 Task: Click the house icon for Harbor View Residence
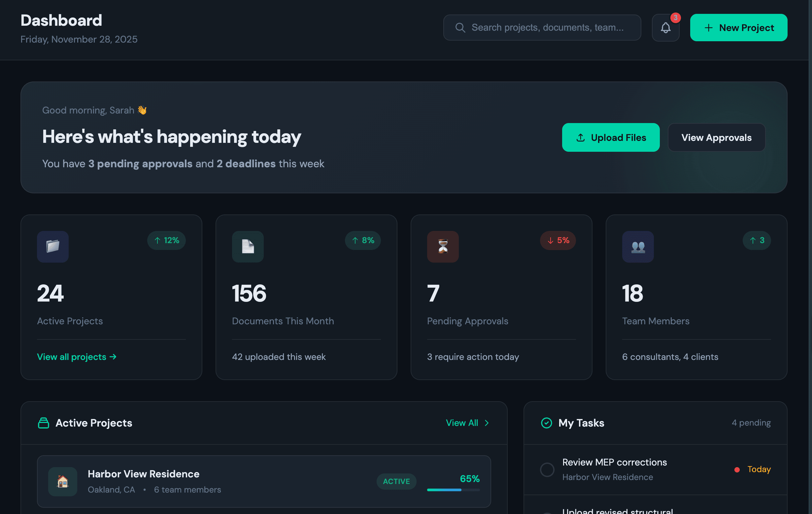click(62, 482)
